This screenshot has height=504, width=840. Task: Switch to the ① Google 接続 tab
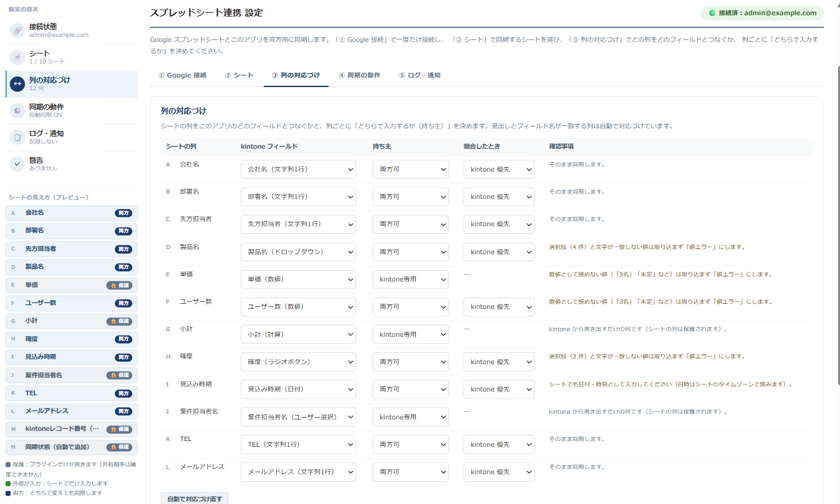pos(182,75)
